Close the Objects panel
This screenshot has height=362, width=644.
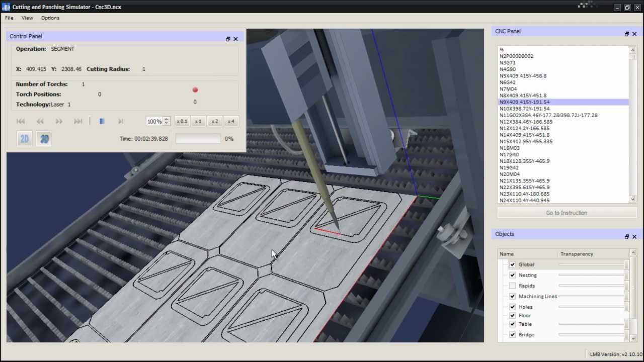(634, 236)
